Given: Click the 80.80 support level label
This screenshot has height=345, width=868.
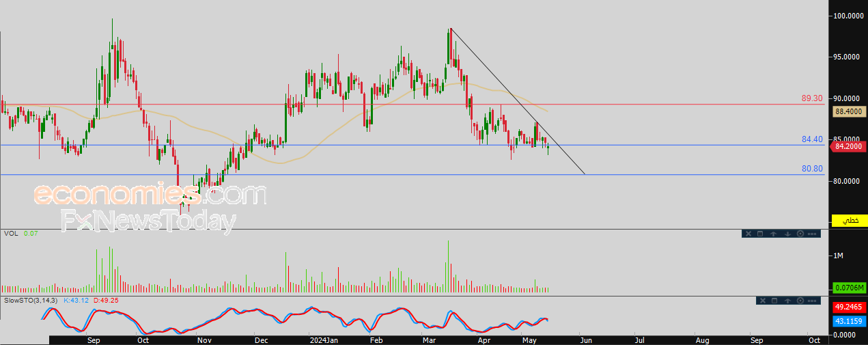Looking at the screenshot, I should (811, 169).
